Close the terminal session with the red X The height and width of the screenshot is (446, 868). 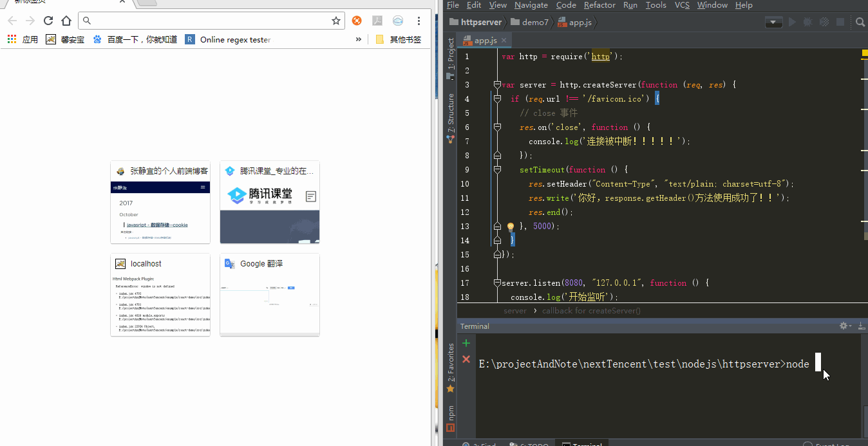click(x=466, y=359)
